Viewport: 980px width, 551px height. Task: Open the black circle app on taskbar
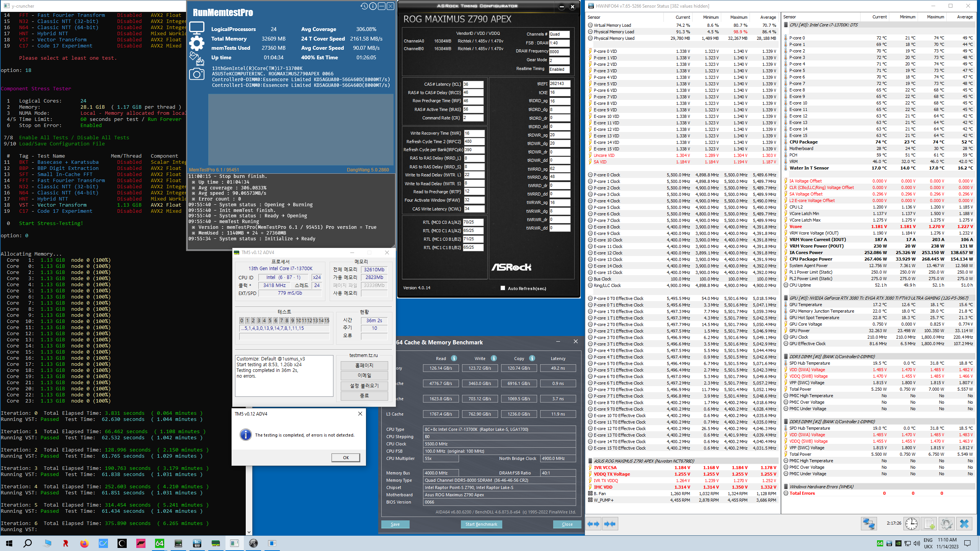coord(122,543)
